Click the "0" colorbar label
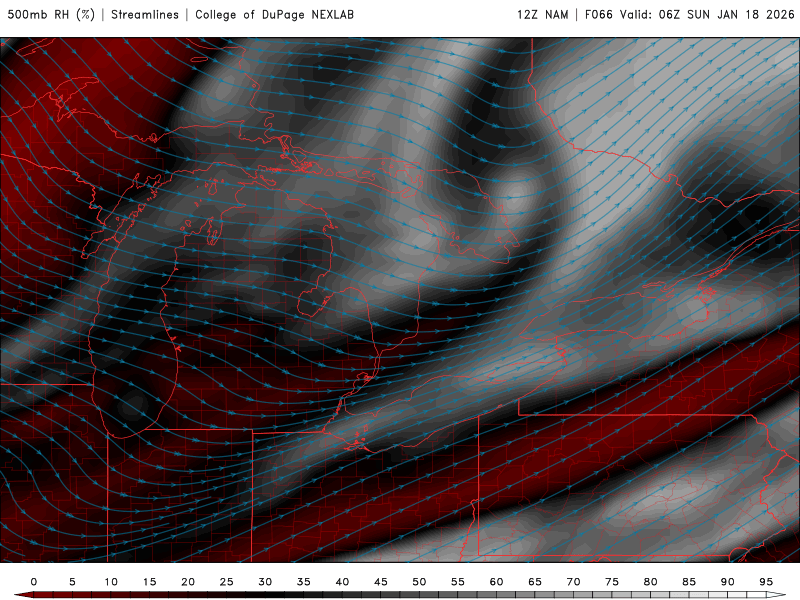The image size is (800, 600). click(x=34, y=582)
